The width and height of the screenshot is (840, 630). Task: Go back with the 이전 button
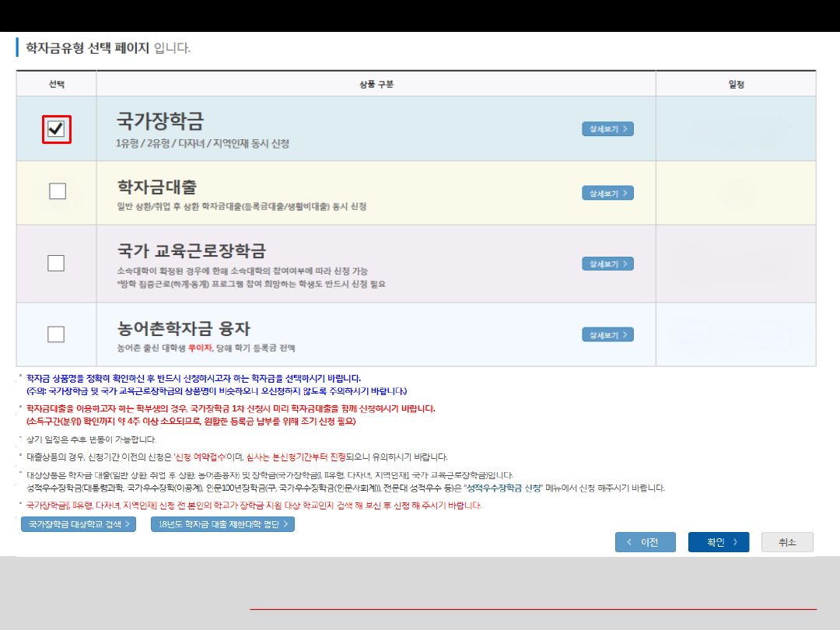(645, 542)
